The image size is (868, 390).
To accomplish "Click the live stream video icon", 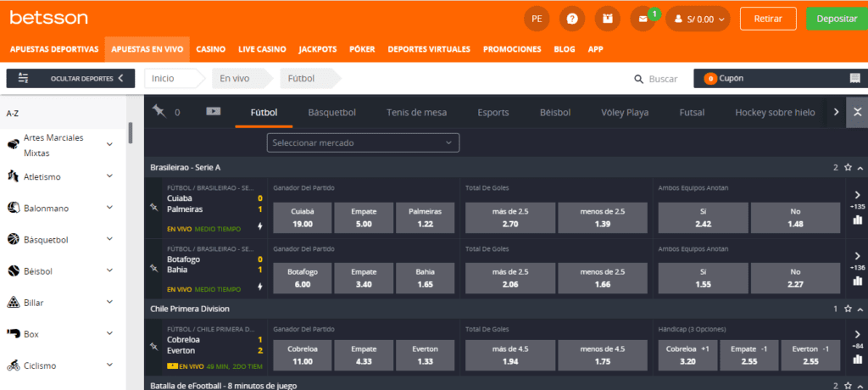I will coord(213,111).
